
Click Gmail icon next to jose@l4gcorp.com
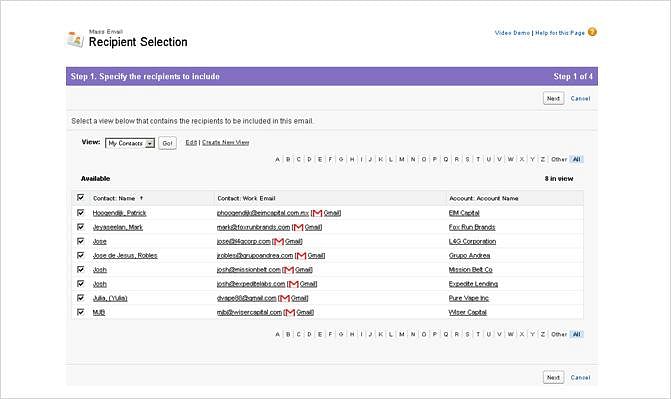[279, 241]
